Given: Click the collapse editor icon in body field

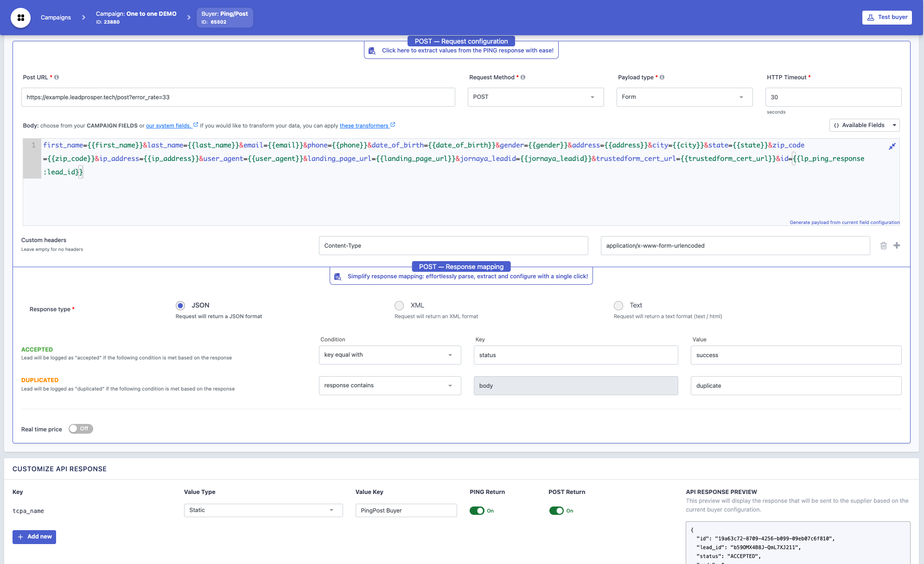Looking at the screenshot, I should tap(892, 147).
